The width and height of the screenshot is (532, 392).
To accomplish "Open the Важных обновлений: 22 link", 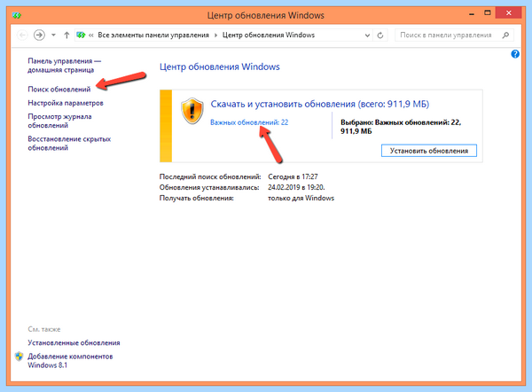I will pyautogui.click(x=249, y=122).
